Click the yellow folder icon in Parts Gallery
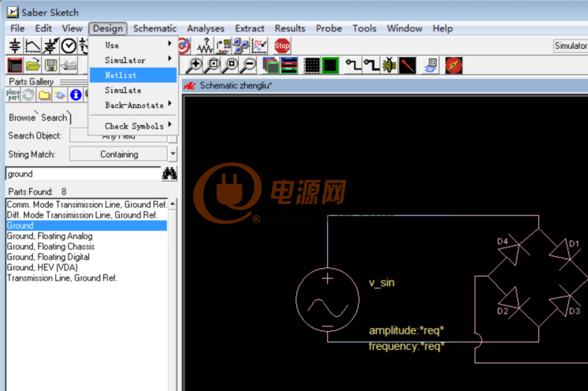 point(44,95)
